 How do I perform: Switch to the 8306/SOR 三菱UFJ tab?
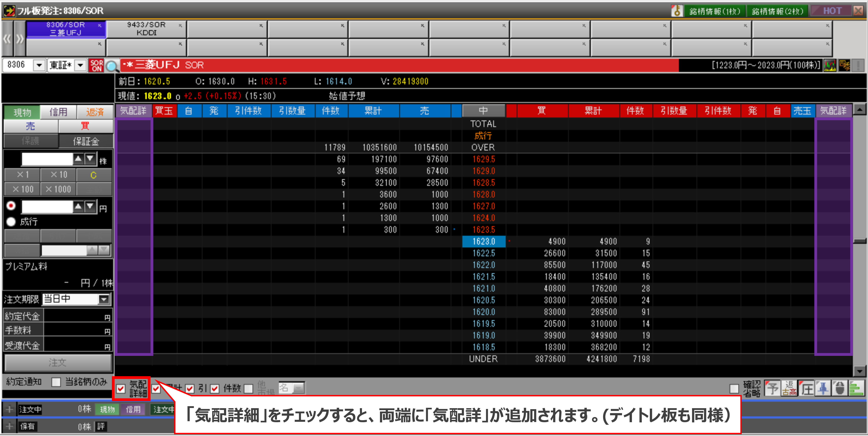(66, 29)
